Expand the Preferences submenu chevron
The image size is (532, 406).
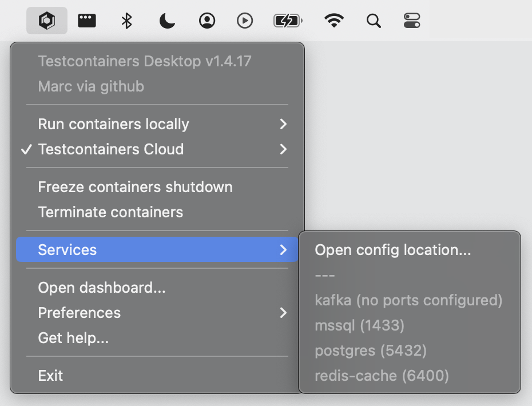click(x=283, y=313)
